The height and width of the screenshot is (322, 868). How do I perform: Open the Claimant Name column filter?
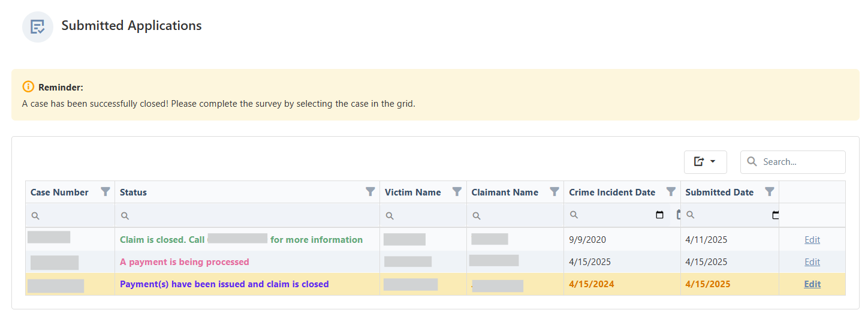[554, 192]
